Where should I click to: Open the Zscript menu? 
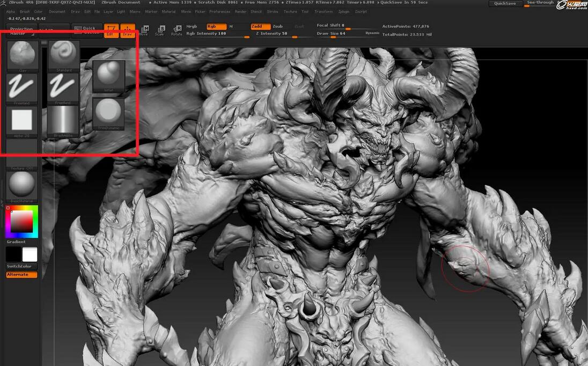[361, 12]
